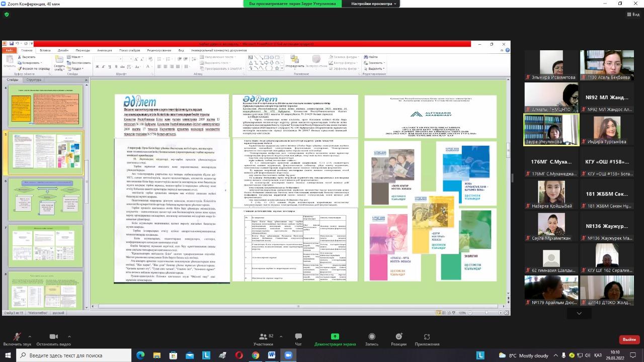
Task: Open Zoom from Windows taskbar
Action: click(x=288, y=355)
